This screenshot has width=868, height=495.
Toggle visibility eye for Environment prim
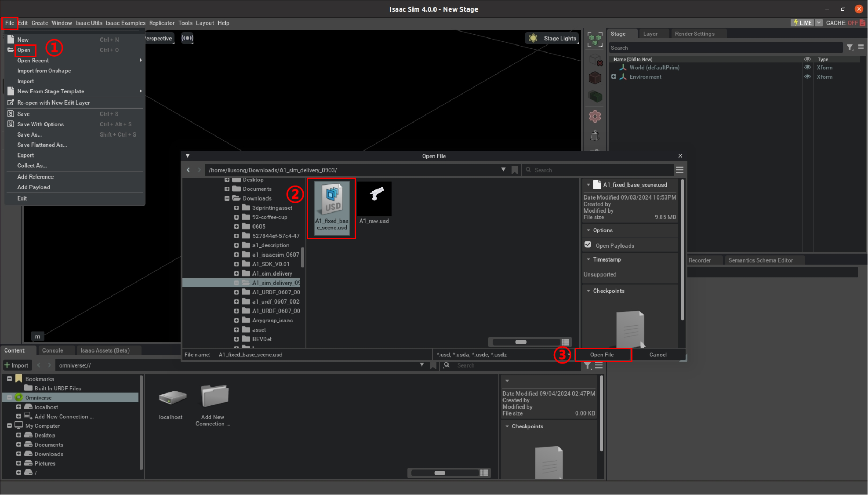807,76
